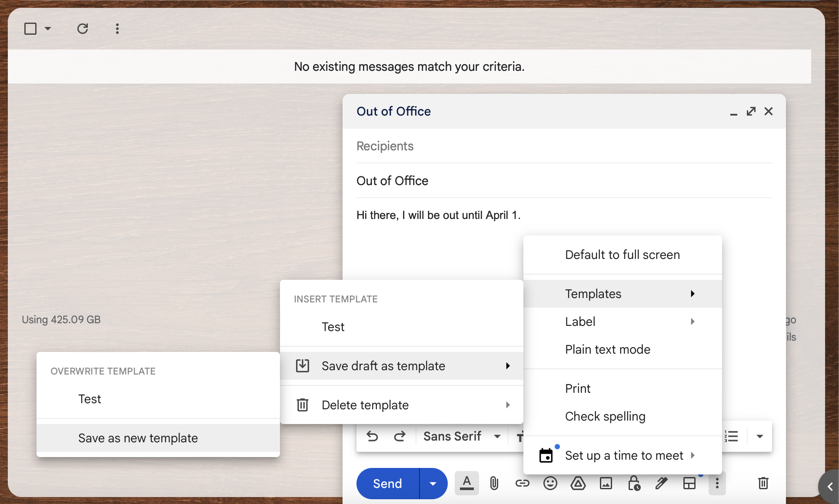
Task: Insert files using Google Drive icon
Action: pos(578,483)
